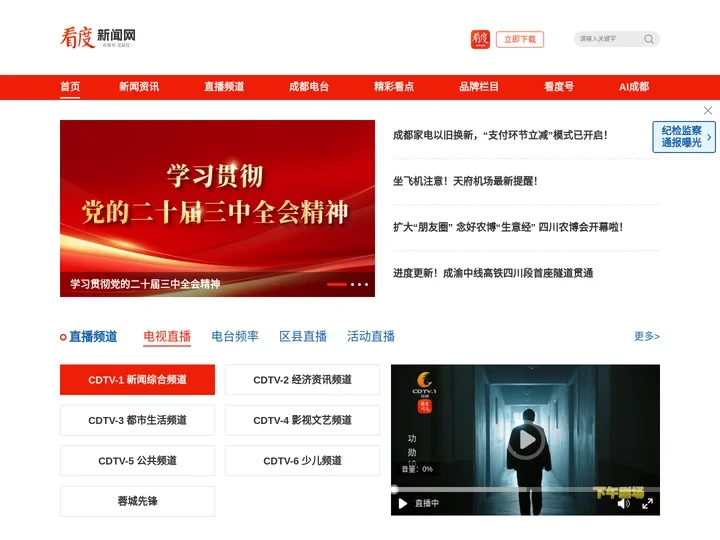
Task: Close the floating 纪检监察 banner
Action: click(708, 110)
